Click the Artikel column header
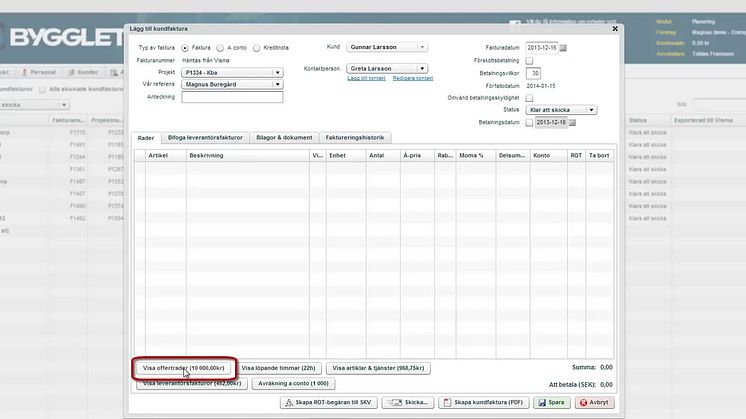Screen dimensions: 746x419 click(166, 156)
